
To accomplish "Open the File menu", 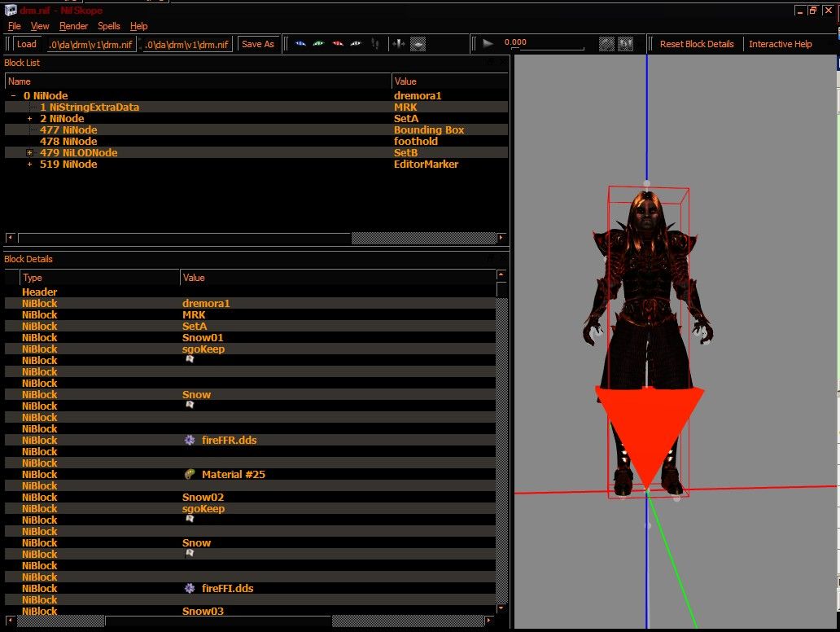I will click(15, 26).
